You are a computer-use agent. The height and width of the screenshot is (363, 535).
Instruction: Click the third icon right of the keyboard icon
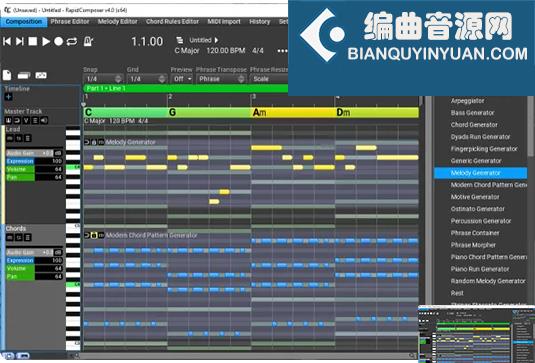click(x=41, y=75)
